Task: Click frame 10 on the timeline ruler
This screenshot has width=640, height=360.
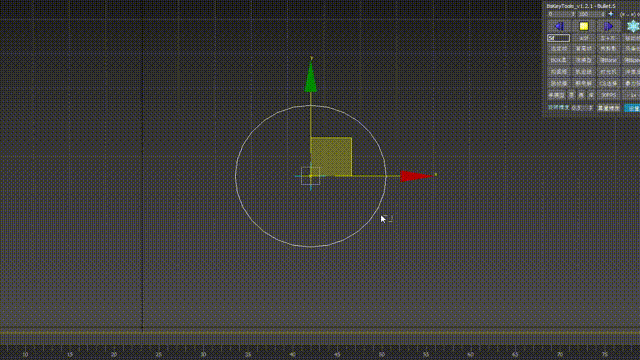Action: click(x=25, y=354)
